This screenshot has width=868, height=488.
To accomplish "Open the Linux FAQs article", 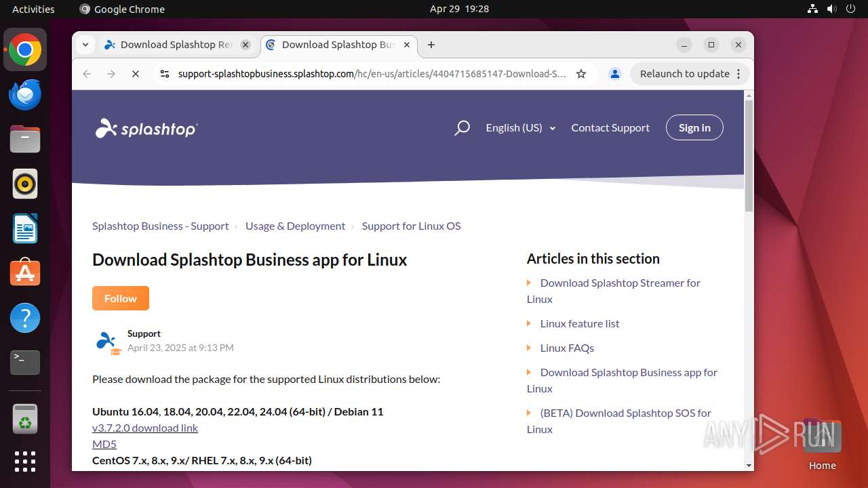I will click(567, 348).
